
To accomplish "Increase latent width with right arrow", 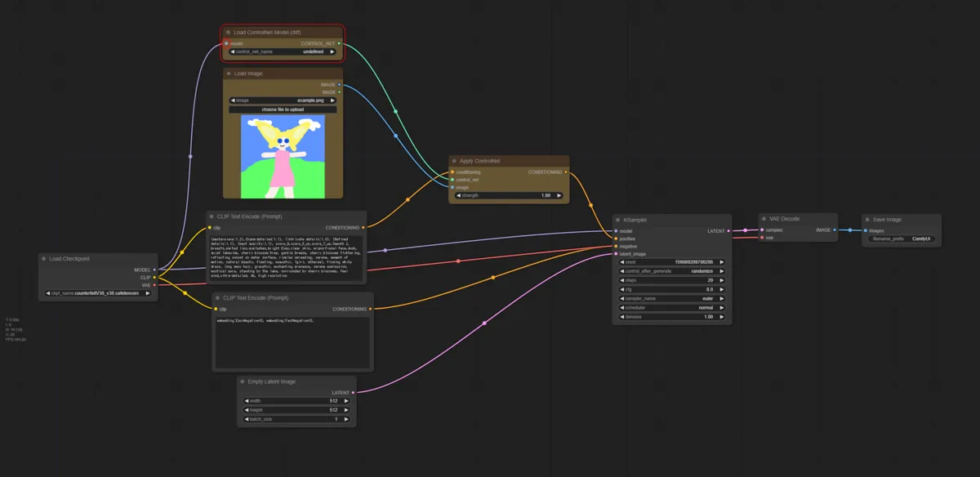I will click(346, 401).
